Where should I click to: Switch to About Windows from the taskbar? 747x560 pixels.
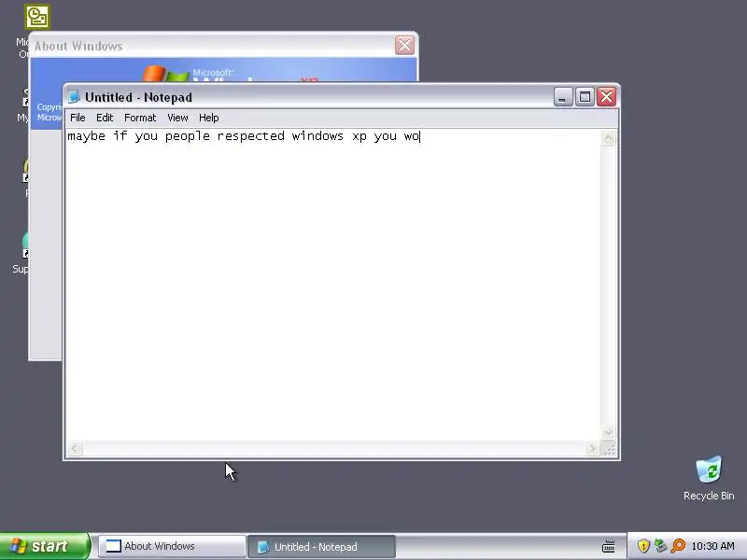coord(172,546)
